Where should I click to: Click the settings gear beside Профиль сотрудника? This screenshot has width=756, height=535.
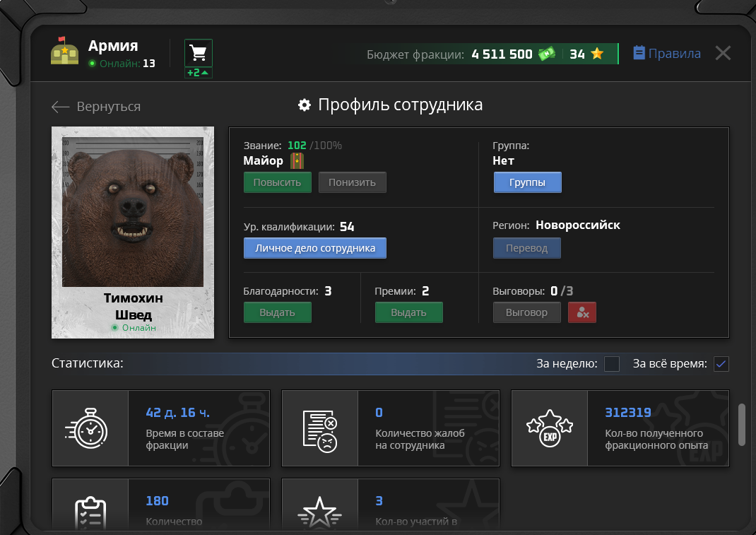pos(305,105)
